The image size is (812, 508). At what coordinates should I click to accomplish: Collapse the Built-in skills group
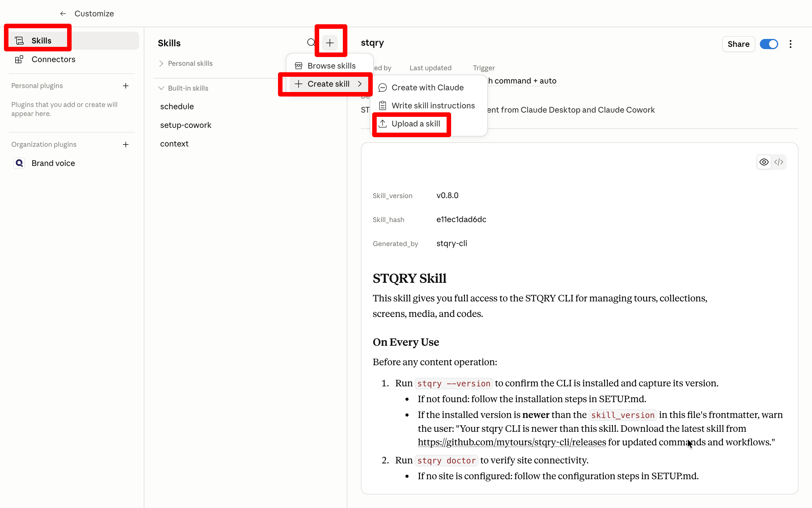coord(183,88)
